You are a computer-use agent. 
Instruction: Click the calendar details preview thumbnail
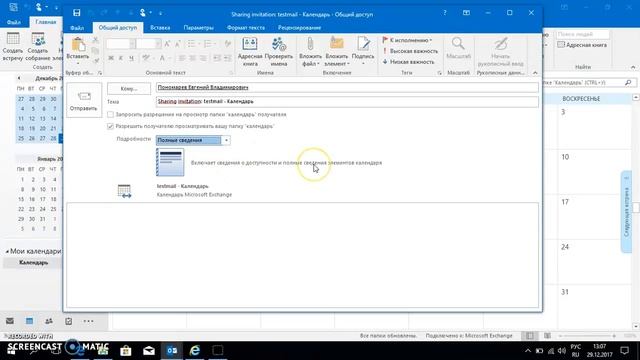pyautogui.click(x=170, y=162)
